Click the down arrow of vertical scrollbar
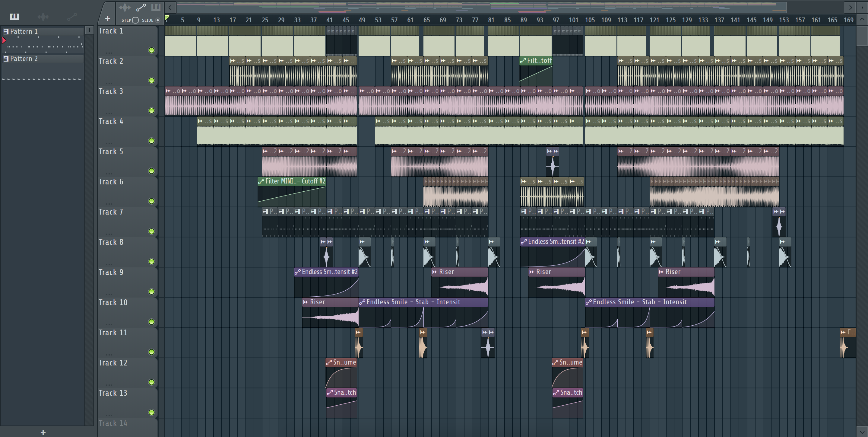 862,432
